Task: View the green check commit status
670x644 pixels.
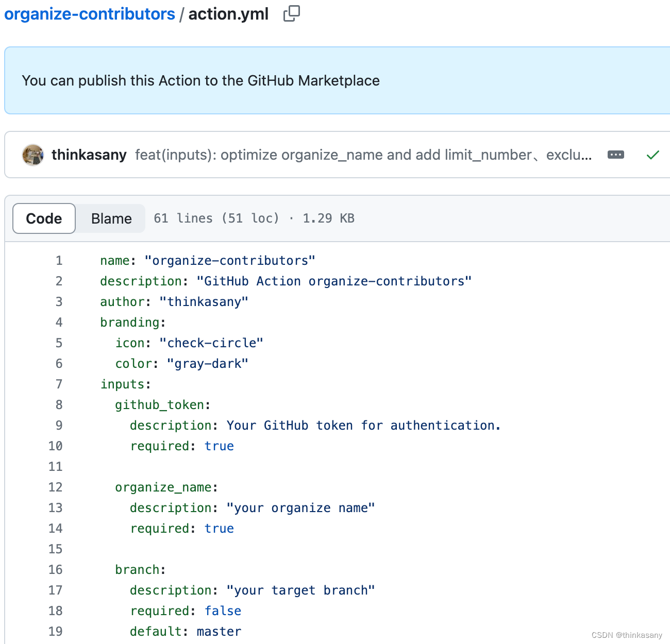Action: pos(653,155)
